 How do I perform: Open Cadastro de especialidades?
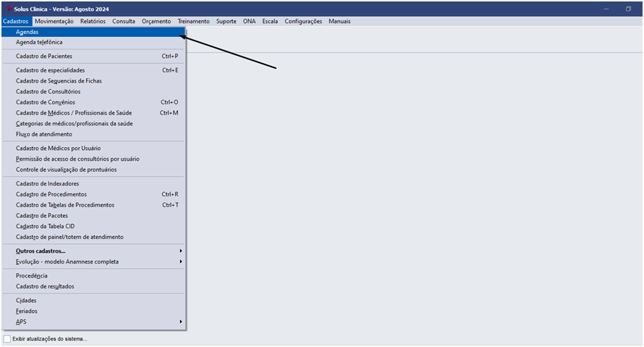[x=93, y=70]
